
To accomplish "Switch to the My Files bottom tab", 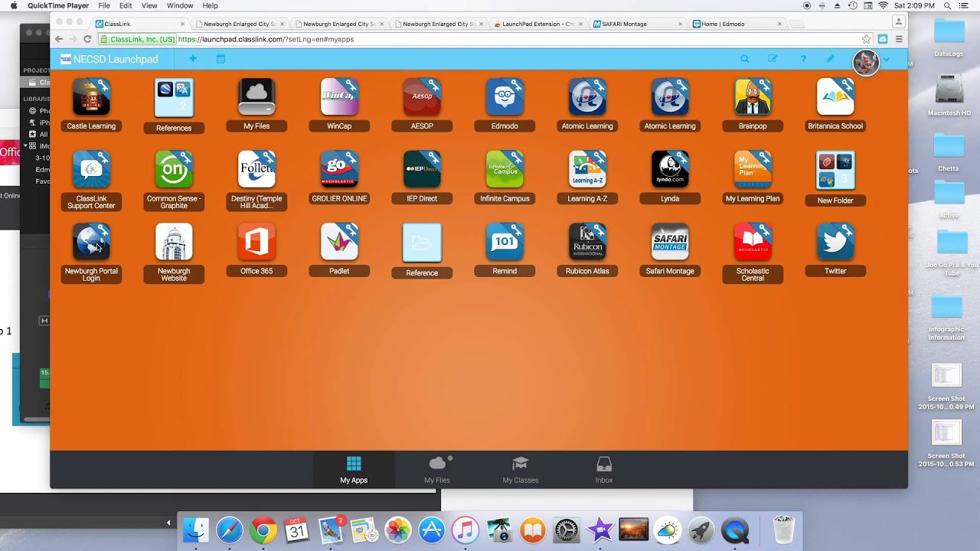I will coord(437,470).
